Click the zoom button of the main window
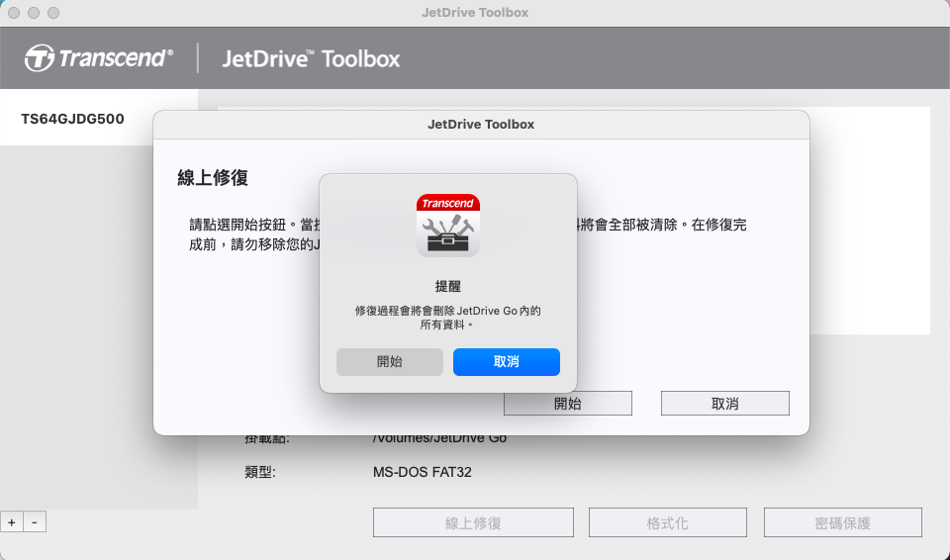950x560 pixels. coord(53,13)
